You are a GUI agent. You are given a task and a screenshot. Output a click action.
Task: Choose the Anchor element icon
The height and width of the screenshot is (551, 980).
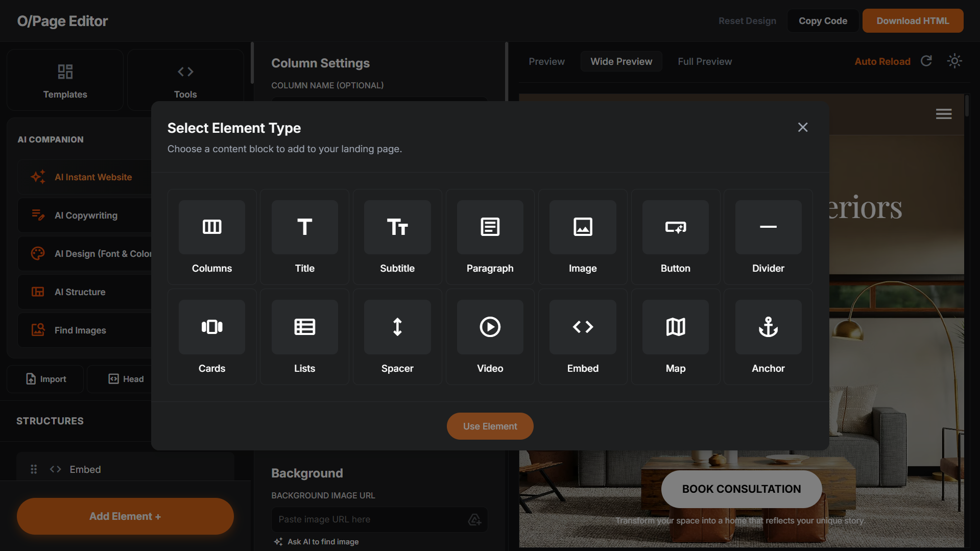tap(768, 327)
